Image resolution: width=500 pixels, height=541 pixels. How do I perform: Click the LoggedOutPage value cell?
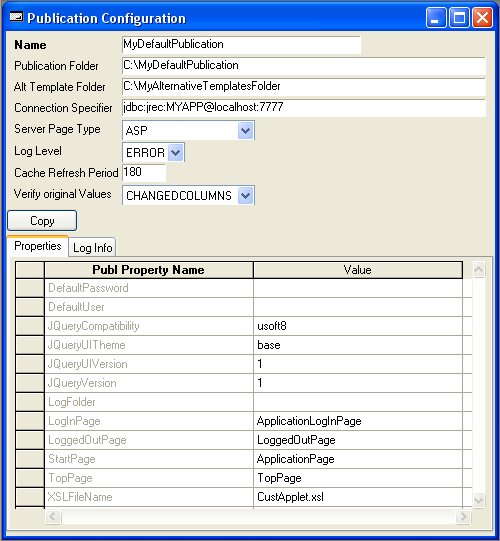[358, 440]
